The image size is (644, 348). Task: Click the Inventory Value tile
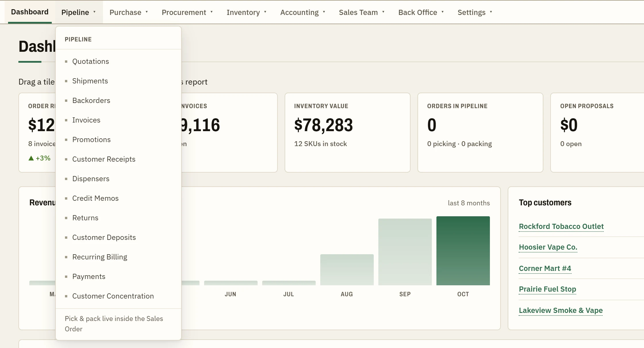(x=347, y=133)
